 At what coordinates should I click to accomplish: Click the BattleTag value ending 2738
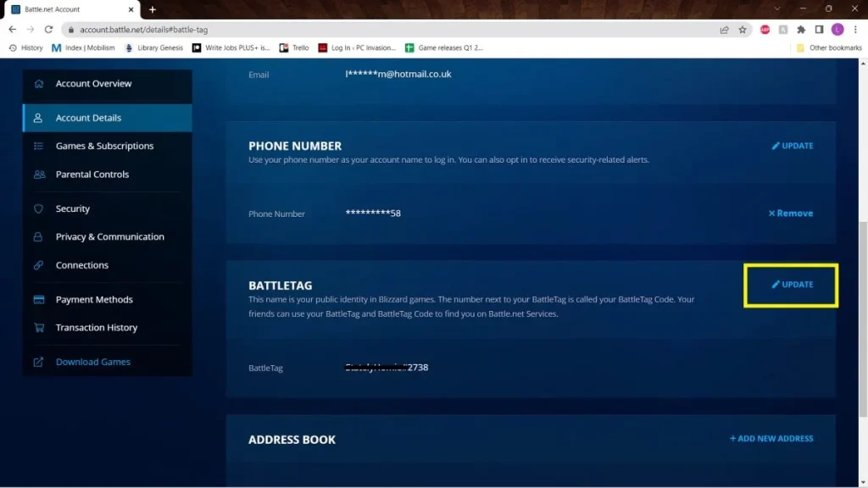click(387, 368)
